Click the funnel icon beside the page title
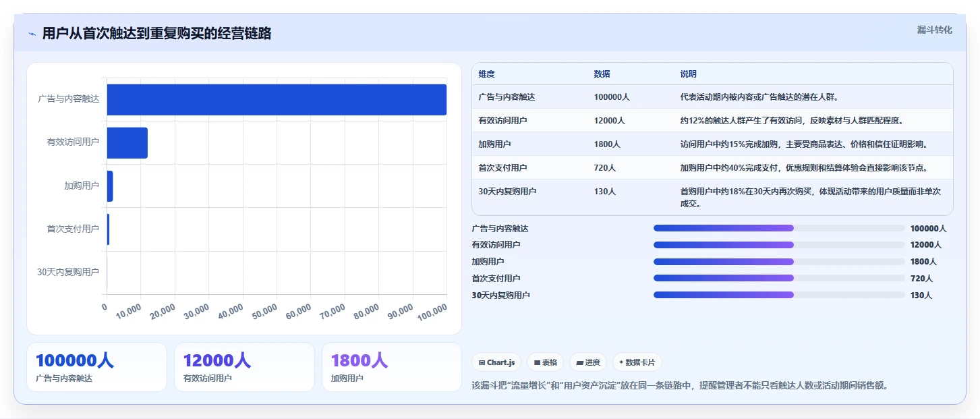This screenshot has width=980, height=419. (x=32, y=34)
